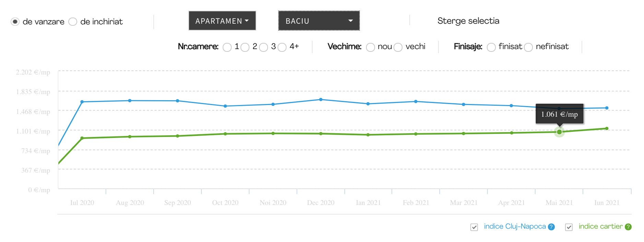644x242 pixels.
Task: Select the 'de vanzare' radio button
Action: click(15, 22)
